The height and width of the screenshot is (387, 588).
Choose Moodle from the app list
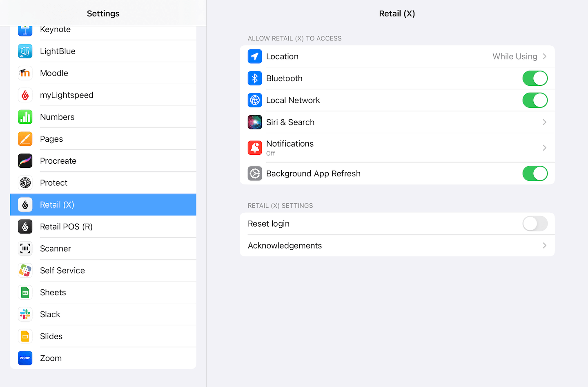[x=103, y=73]
